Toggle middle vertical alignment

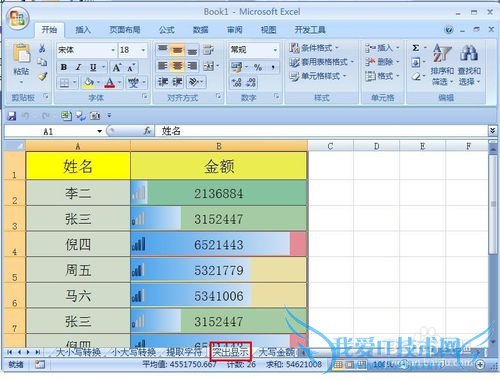pyautogui.click(x=177, y=50)
